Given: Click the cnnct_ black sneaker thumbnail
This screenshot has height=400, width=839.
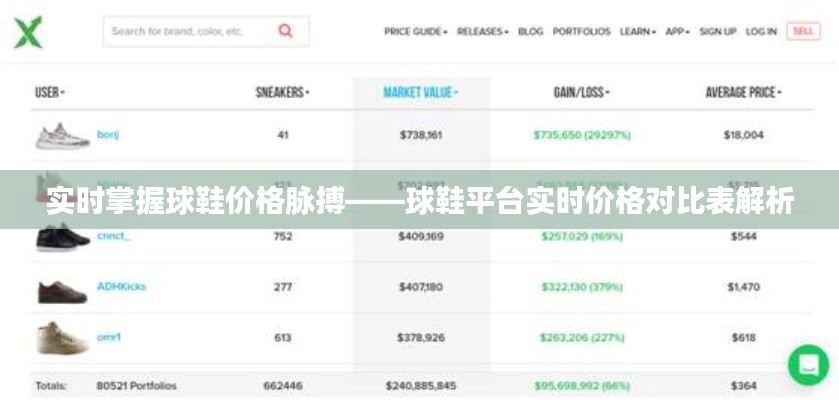Looking at the screenshot, I should click(62, 238).
